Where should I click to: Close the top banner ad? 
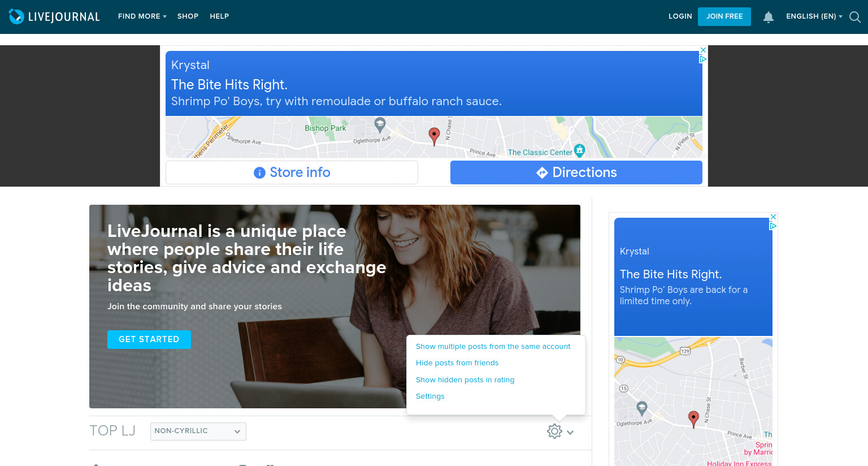click(x=704, y=50)
